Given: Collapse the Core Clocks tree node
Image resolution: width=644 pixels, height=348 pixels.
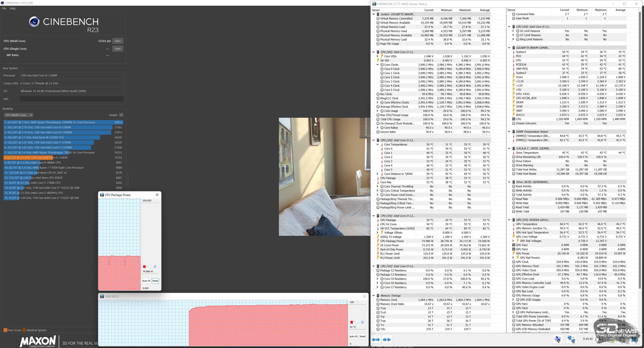Looking at the screenshot, I should (x=378, y=65).
